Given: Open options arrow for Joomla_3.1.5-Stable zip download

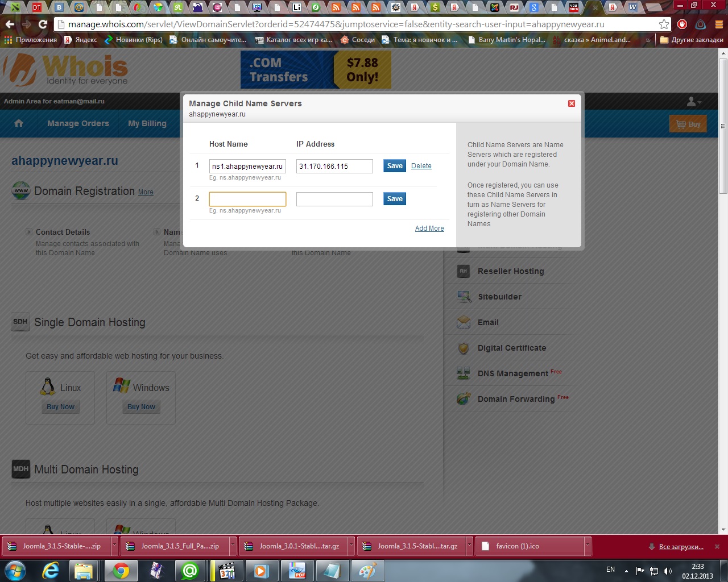Looking at the screenshot, I should point(114,546).
